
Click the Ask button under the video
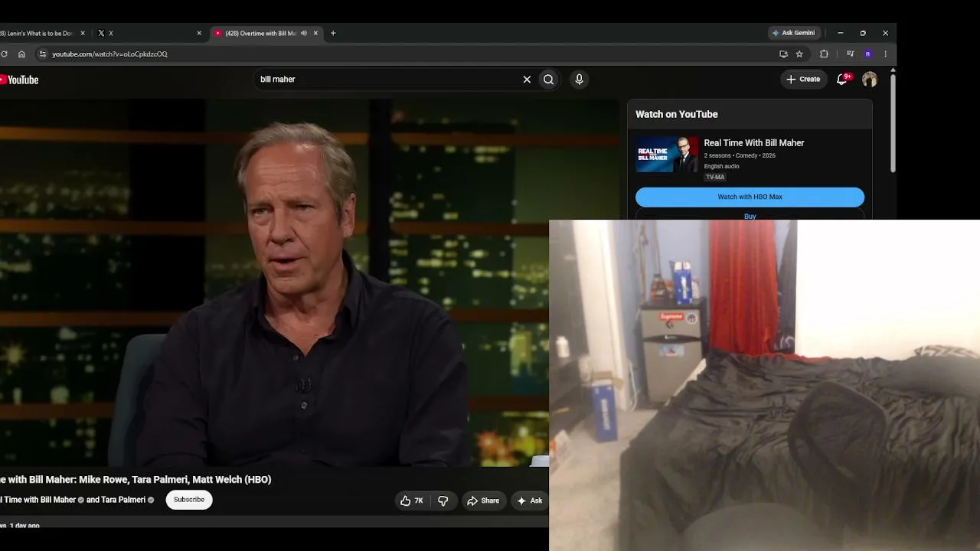tap(530, 500)
